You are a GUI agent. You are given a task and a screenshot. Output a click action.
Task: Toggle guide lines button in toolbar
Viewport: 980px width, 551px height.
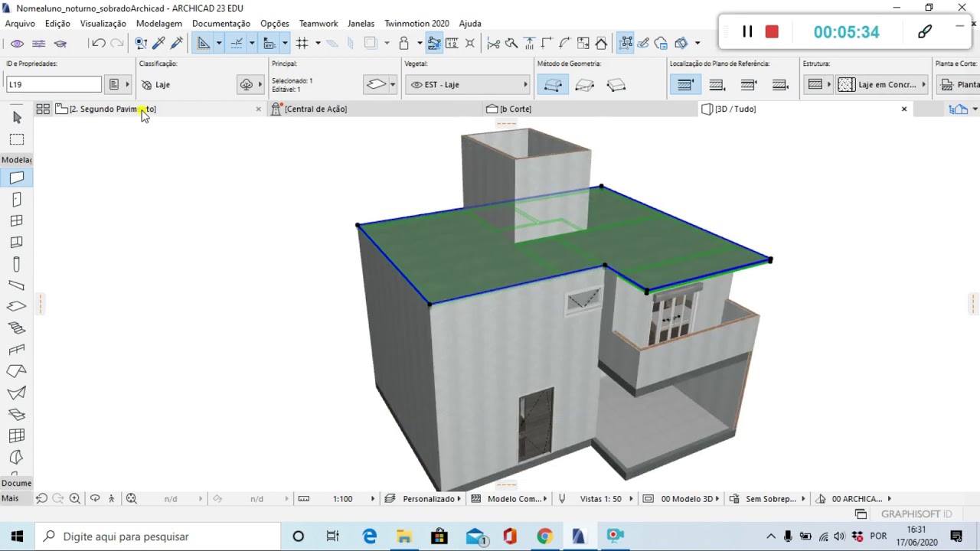click(x=204, y=43)
